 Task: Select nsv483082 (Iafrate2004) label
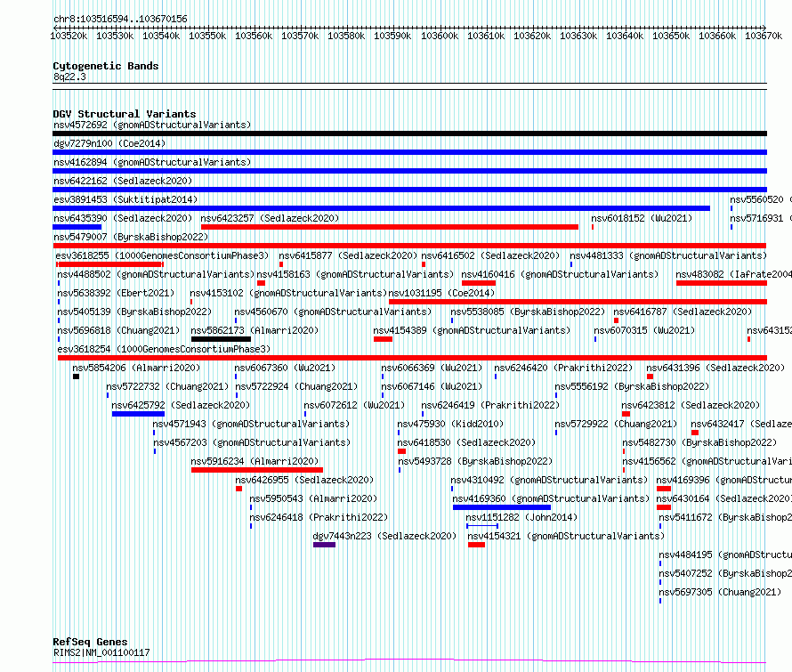[x=734, y=274]
